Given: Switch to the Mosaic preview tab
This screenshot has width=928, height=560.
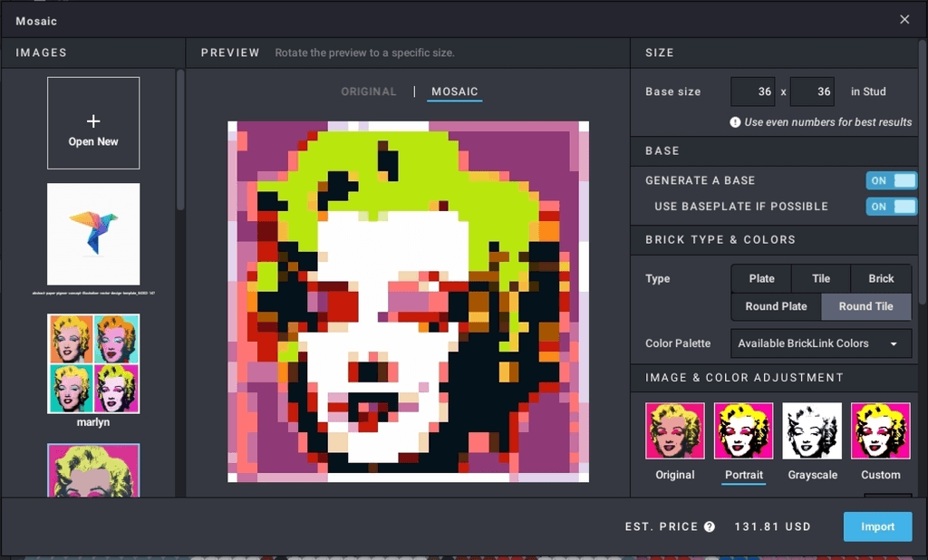Looking at the screenshot, I should coord(455,92).
